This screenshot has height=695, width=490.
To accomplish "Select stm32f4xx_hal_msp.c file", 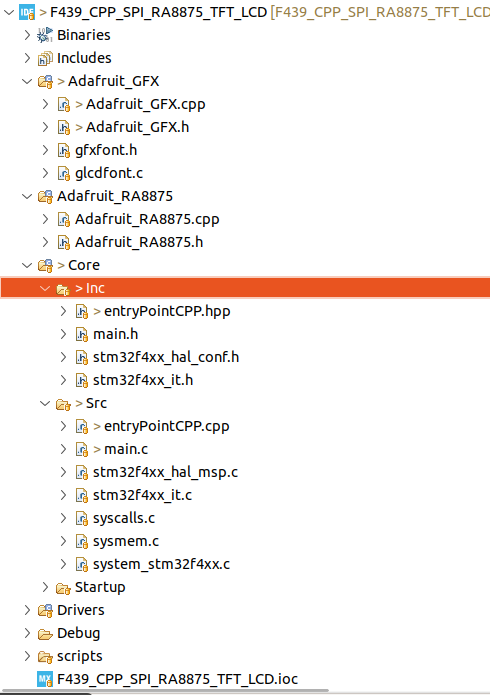I will tap(165, 472).
